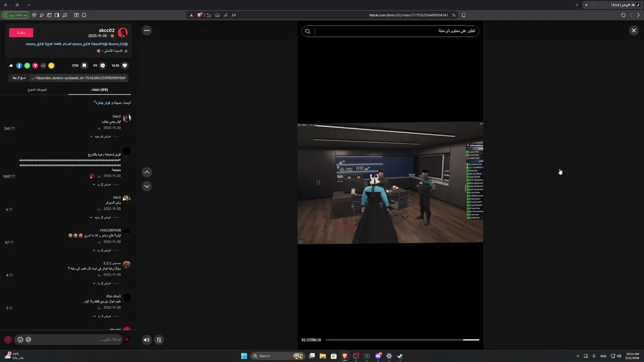The image size is (644, 362).
Task: Open the music note toolbar icon
Action: tap(65, 15)
